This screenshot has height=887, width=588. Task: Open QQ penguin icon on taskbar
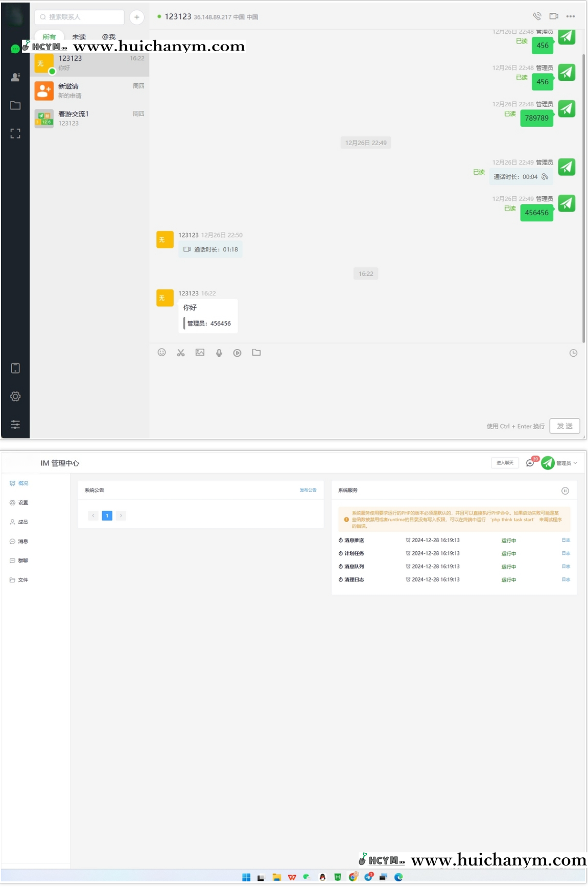(322, 877)
